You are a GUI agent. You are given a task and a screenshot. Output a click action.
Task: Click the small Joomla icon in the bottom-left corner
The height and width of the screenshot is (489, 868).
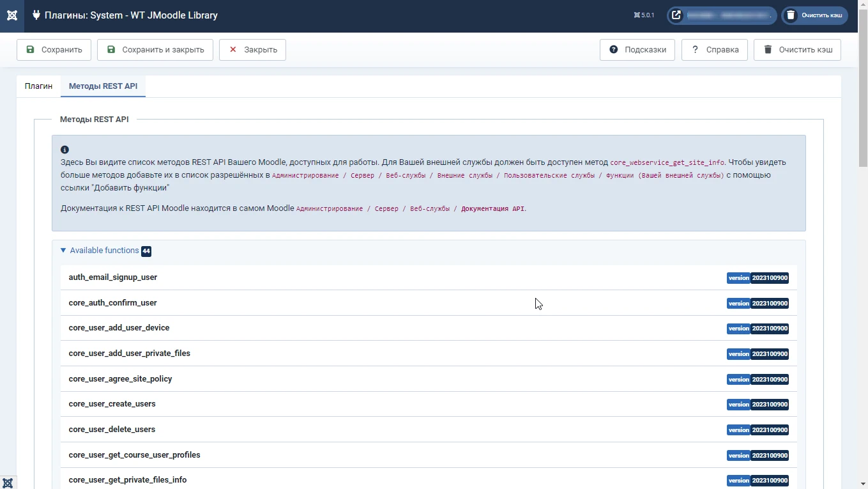coord(8,483)
